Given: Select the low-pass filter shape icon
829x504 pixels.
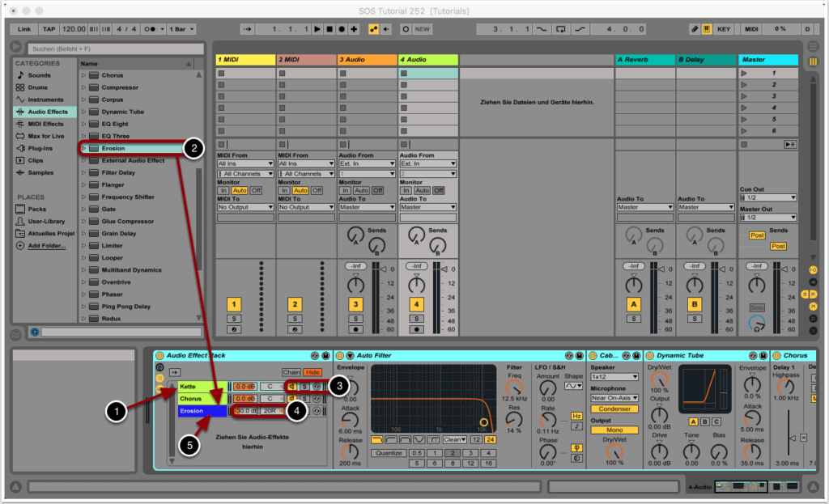Looking at the screenshot, I should (378, 439).
